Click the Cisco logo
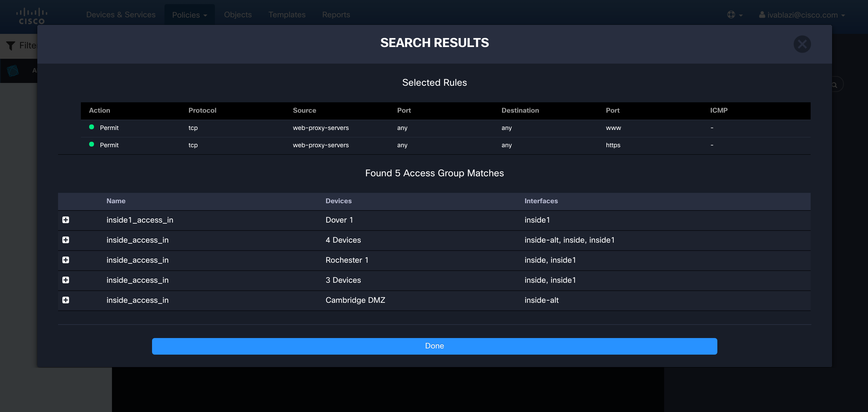Viewport: 868px width, 412px height. click(x=31, y=16)
